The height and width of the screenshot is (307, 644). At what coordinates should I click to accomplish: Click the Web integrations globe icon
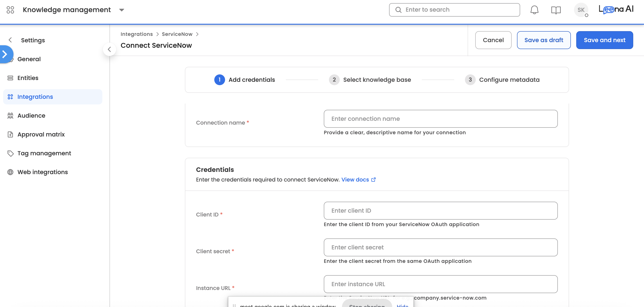coord(10,172)
